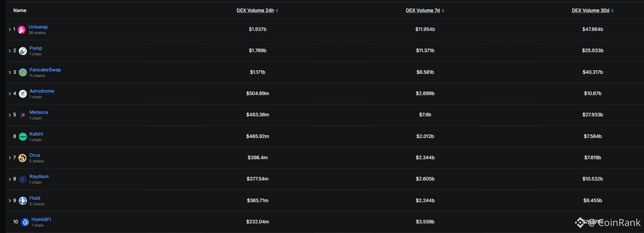Click the Aerodrome logo icon
644x233 pixels.
click(23, 94)
